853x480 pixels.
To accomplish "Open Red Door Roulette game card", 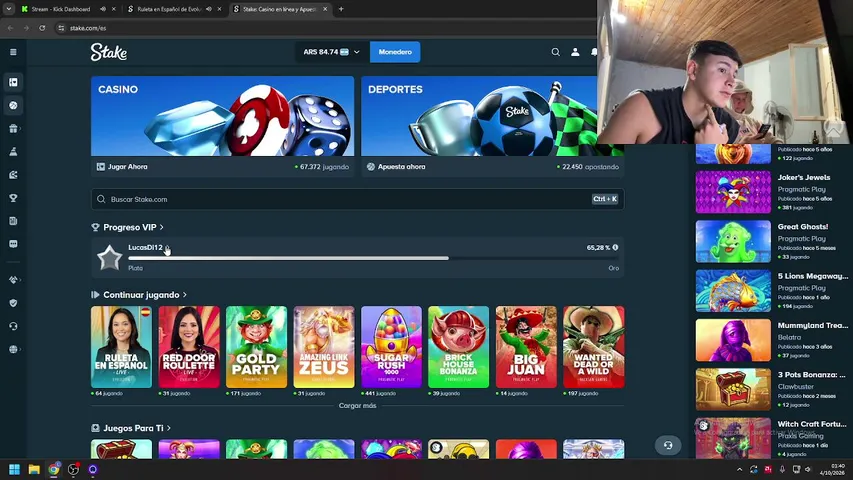I will pos(189,347).
